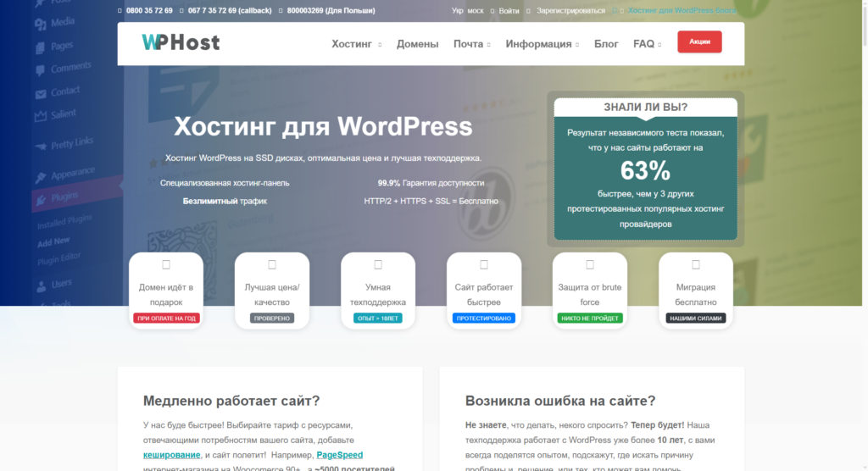Open the PageSpeed link

point(339,455)
